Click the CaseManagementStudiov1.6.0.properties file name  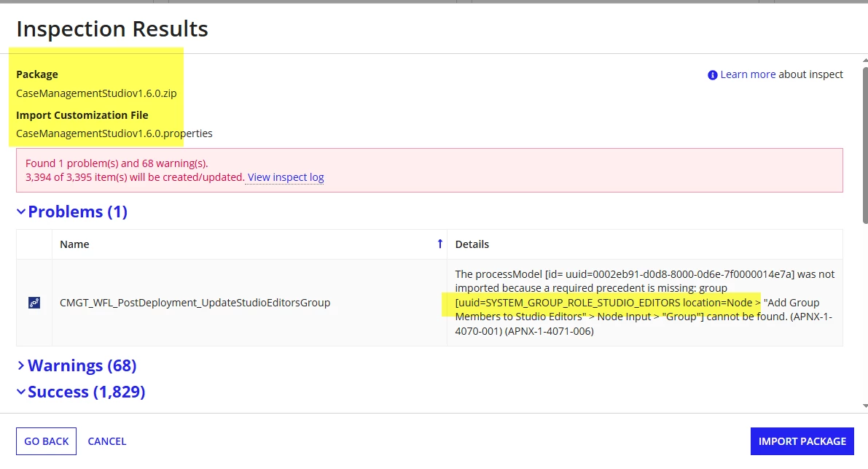pyautogui.click(x=114, y=133)
